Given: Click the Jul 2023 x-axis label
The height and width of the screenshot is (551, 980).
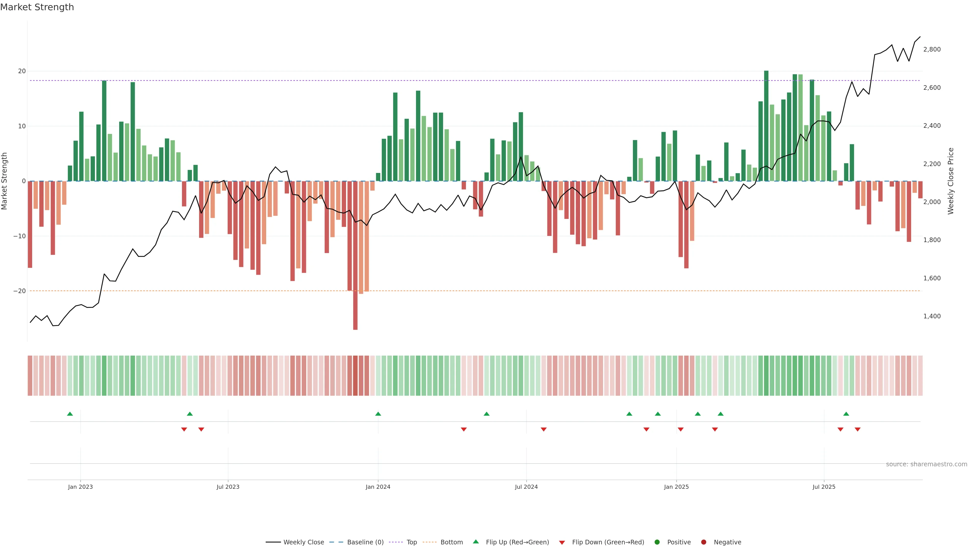Looking at the screenshot, I should point(228,487).
